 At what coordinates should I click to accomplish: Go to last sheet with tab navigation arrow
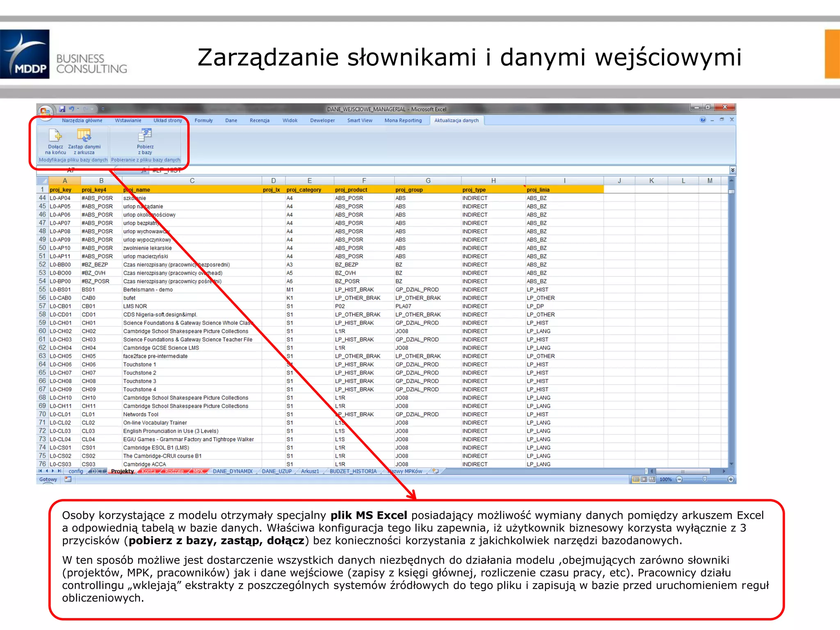pyautogui.click(x=59, y=471)
